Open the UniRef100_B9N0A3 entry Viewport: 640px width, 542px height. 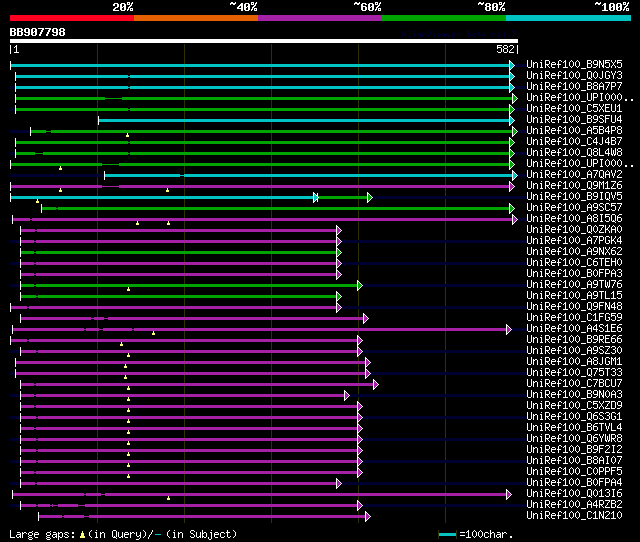pos(574,395)
